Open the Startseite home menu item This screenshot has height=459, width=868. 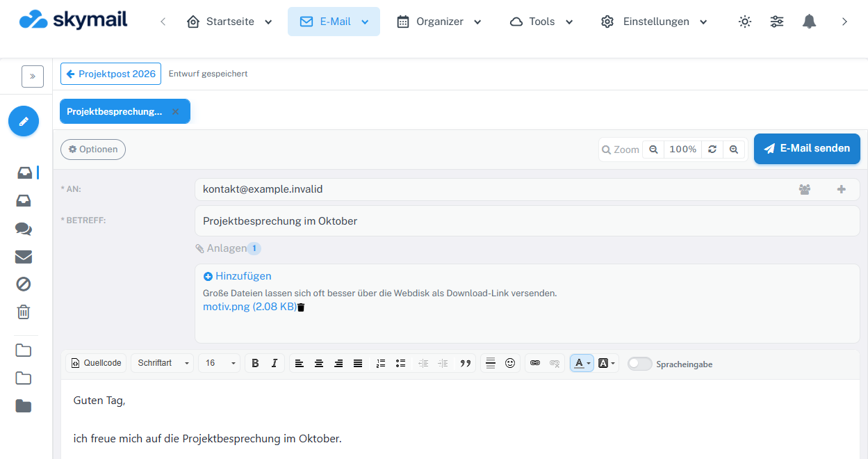(229, 22)
